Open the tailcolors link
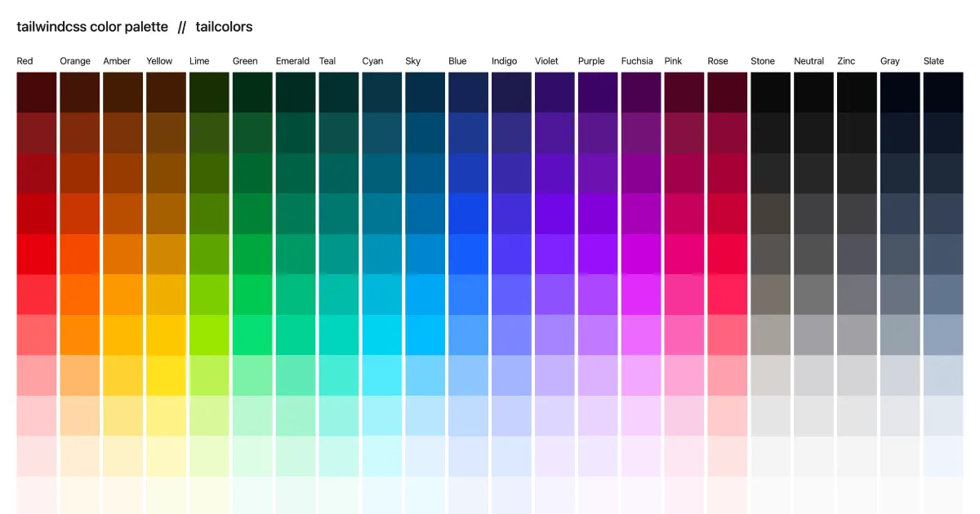The image size is (980, 514). click(x=223, y=26)
